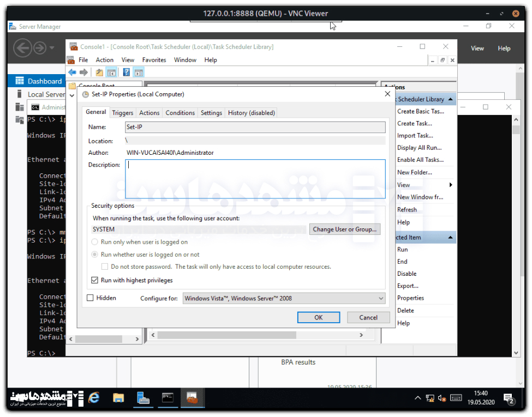Open the Favorites menu
This screenshot has height=417, width=532.
(154, 60)
